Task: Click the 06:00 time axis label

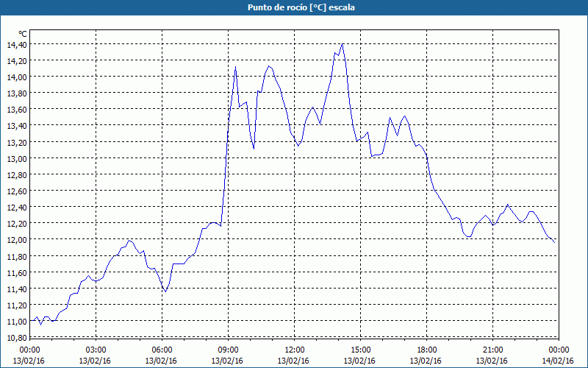Action: 162,350
